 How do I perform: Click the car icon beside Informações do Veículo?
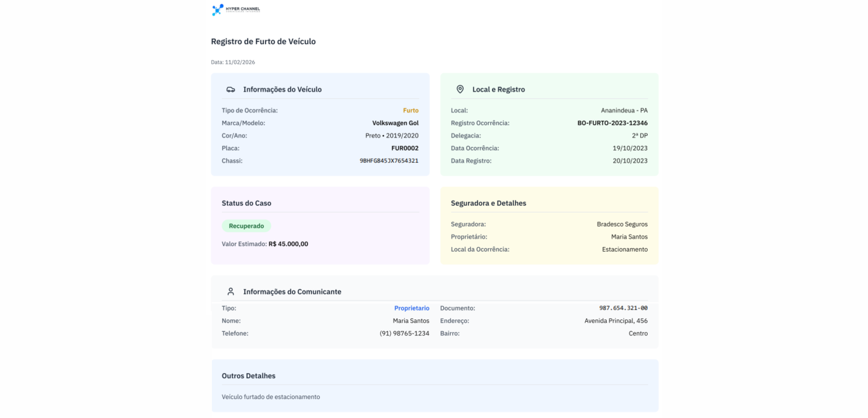coord(231,89)
